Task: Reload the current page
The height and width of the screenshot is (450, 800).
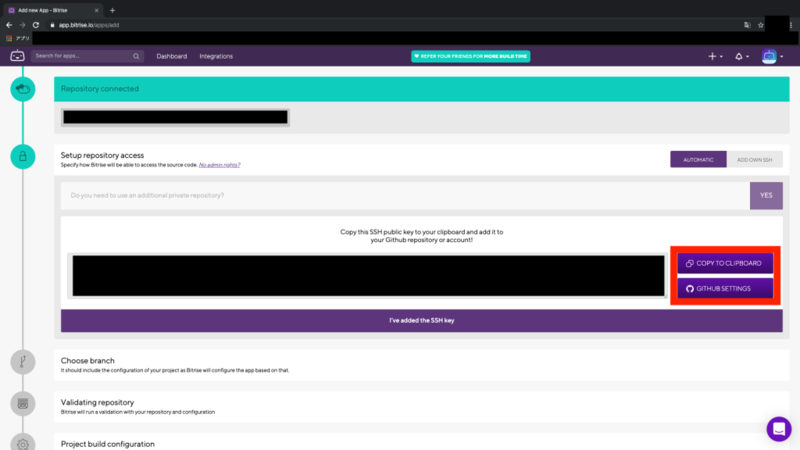Action: 36,24
